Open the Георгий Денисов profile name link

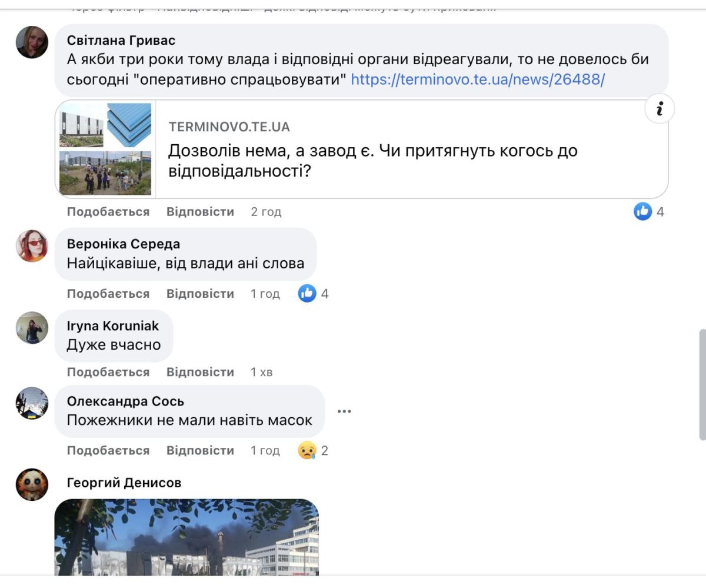pos(124,483)
